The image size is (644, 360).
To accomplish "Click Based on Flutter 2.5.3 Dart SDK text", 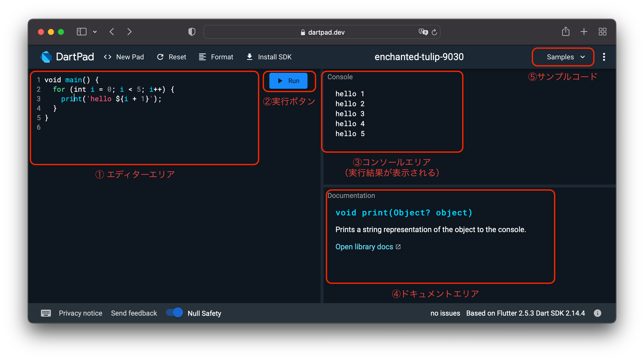I will (525, 313).
